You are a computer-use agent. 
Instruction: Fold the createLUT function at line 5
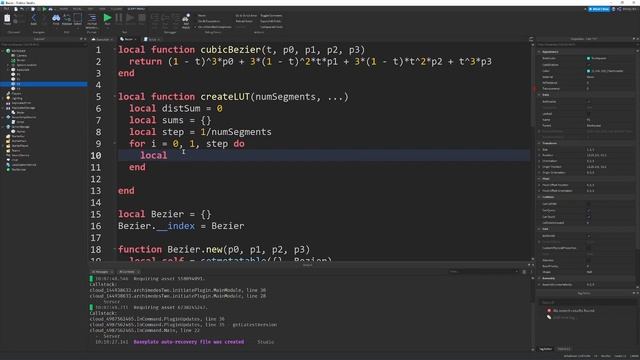114,97
